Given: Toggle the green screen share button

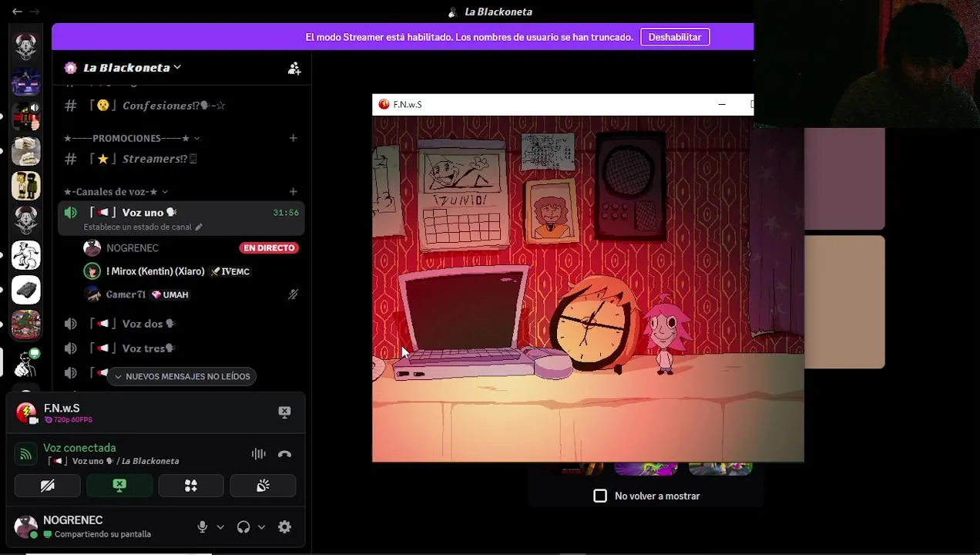Looking at the screenshot, I should tap(119, 486).
